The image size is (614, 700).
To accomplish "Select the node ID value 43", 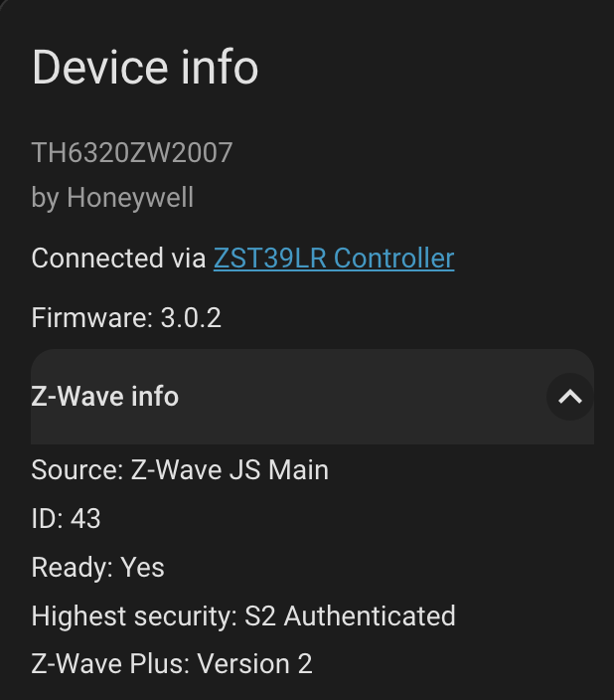I will click(85, 518).
